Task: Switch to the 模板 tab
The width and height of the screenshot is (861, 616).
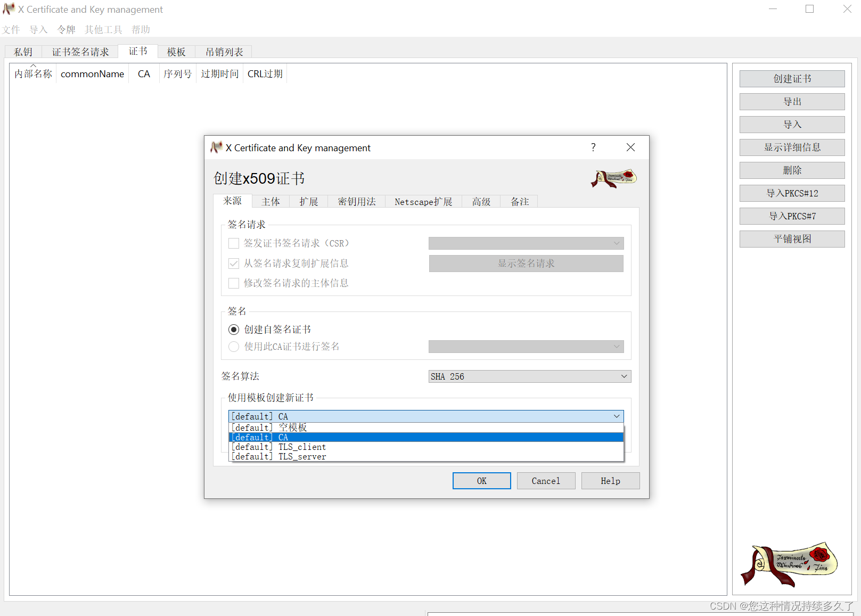Action: (x=176, y=51)
